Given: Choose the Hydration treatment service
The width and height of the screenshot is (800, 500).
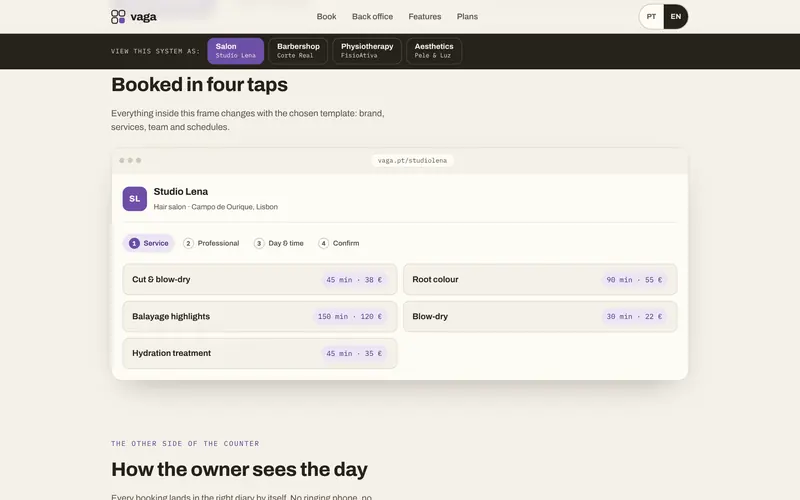Looking at the screenshot, I should 260,353.
